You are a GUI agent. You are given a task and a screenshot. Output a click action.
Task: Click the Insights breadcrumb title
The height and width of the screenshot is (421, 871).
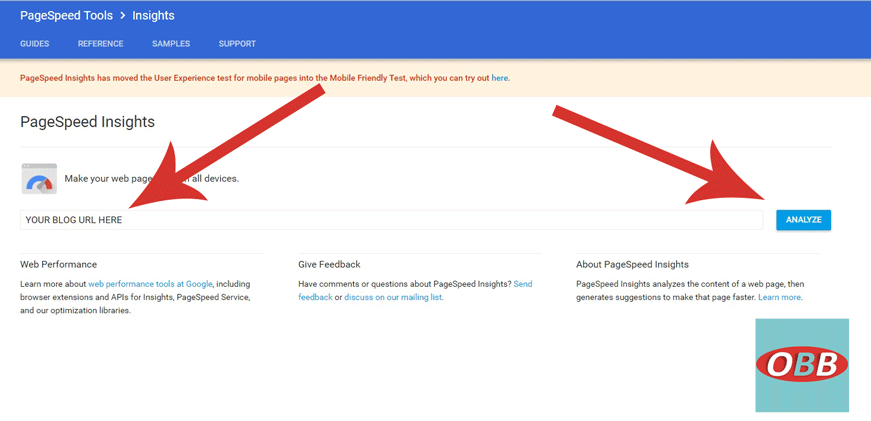coord(153,16)
